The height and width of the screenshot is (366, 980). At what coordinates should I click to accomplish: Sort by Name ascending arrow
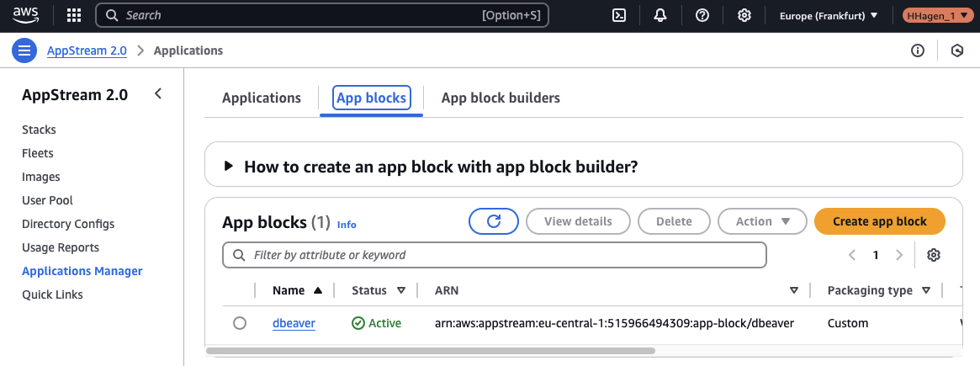click(317, 290)
